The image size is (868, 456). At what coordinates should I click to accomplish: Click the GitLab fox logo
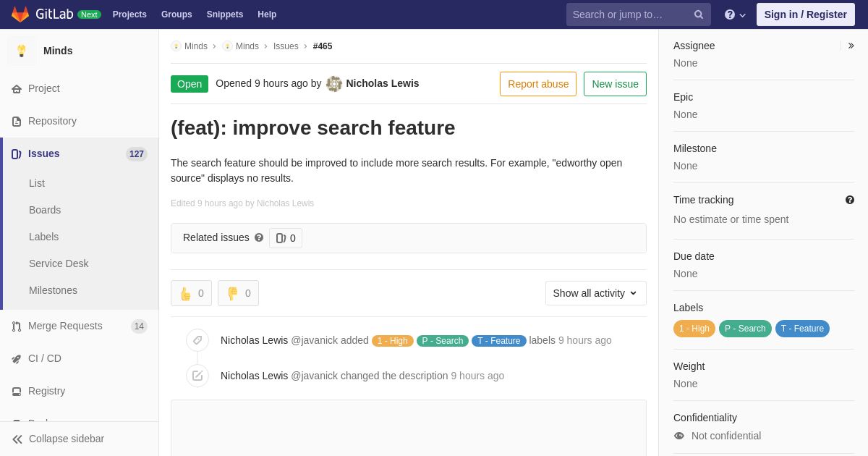(20, 14)
